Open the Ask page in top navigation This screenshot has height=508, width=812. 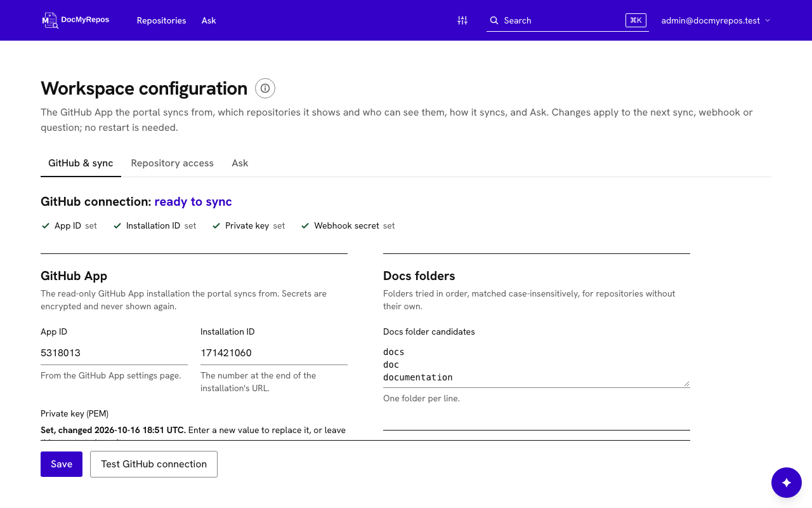click(x=209, y=20)
